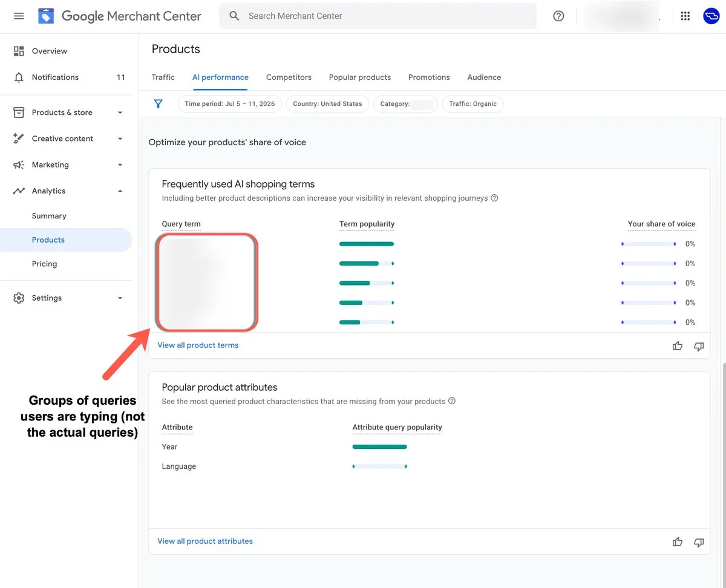
Task: Click the Overview dashboard icon
Action: click(19, 51)
